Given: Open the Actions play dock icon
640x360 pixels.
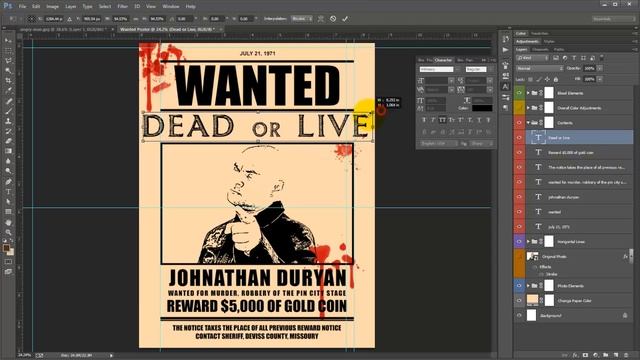Looking at the screenshot, I should pos(506,49).
